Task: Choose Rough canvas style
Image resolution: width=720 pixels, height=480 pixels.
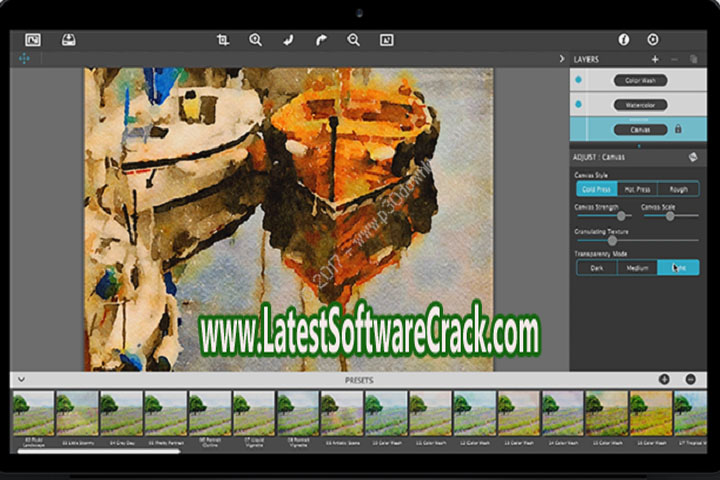Action: point(678,188)
